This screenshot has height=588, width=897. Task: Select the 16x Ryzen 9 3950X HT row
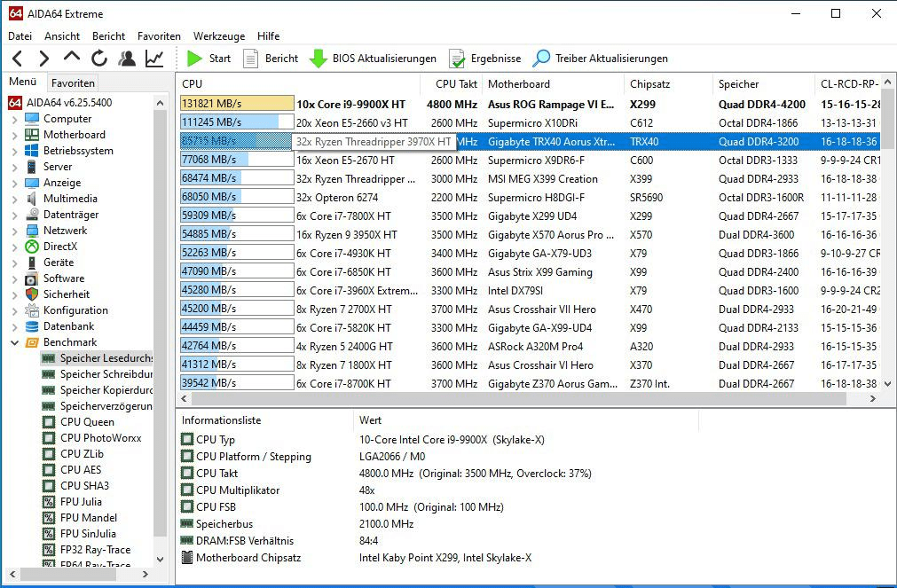point(530,234)
